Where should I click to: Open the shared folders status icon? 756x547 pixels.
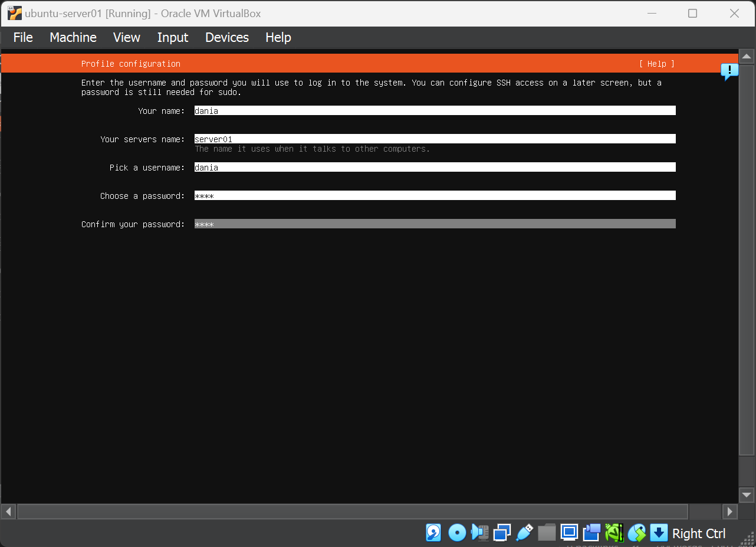pos(547,533)
